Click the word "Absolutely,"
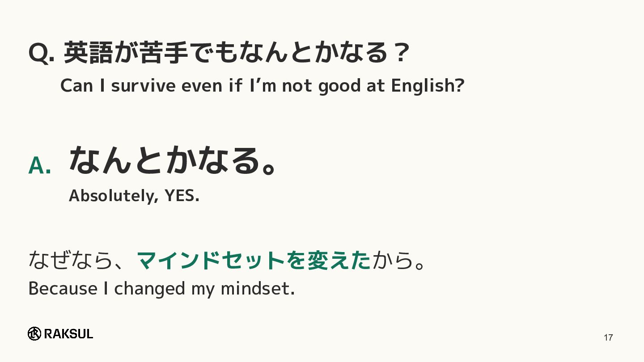Screen dimensions: 644x362 pos(114,195)
